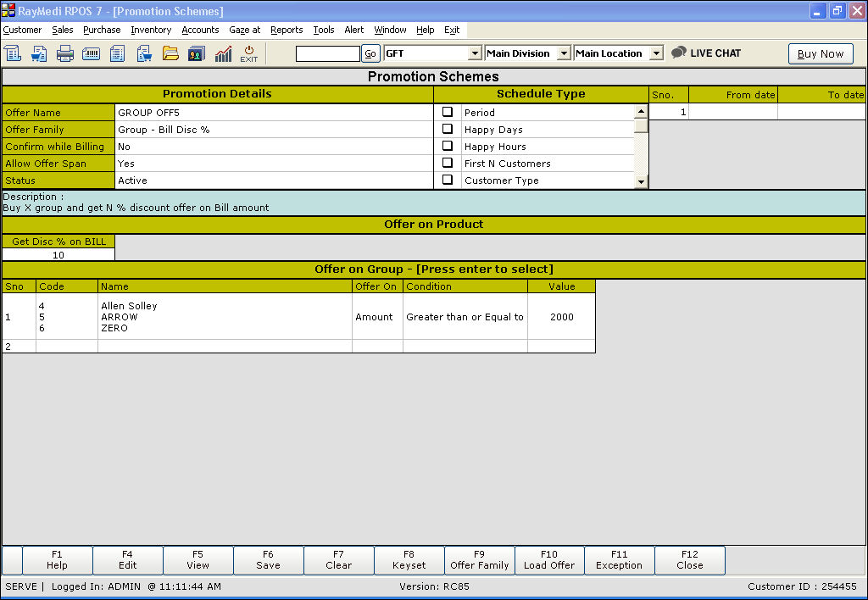
Task: Click the EXIT power icon
Action: pos(249,53)
